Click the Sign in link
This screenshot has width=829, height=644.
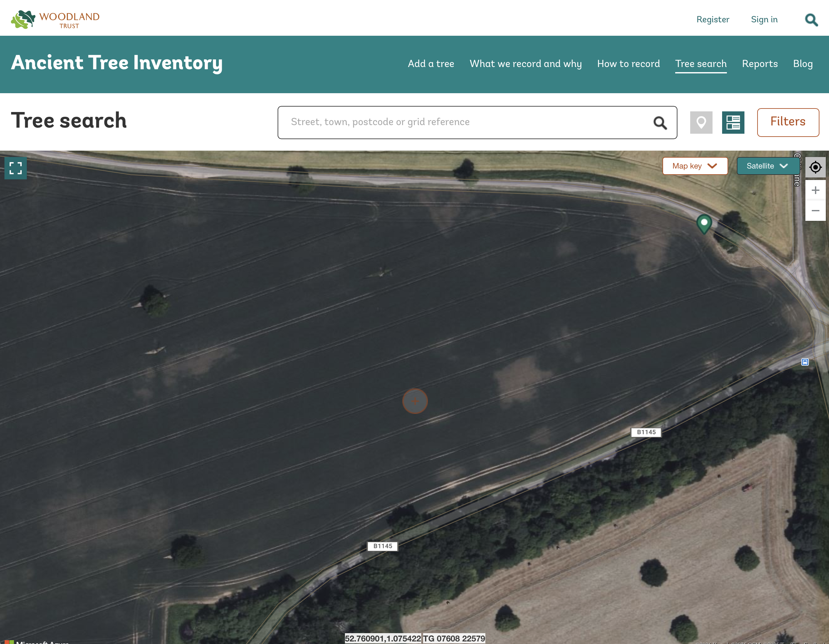pos(764,20)
